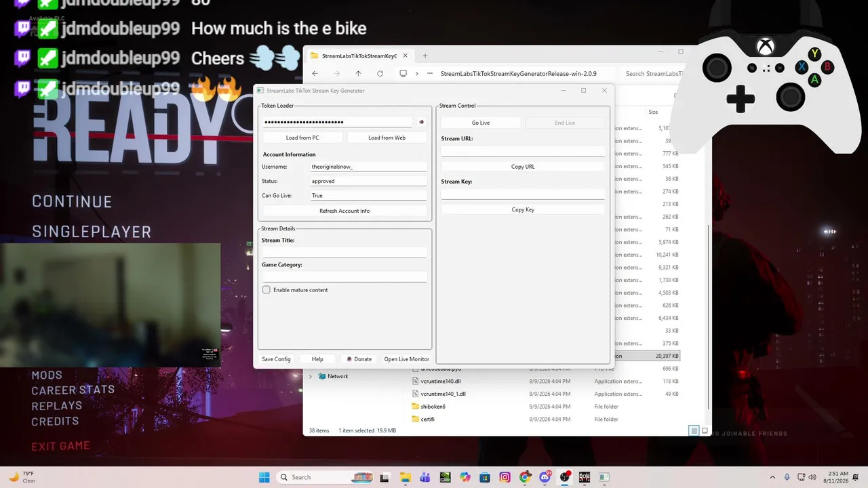
Task: Click the This PC monitor icon in address bar
Action: pos(403,73)
